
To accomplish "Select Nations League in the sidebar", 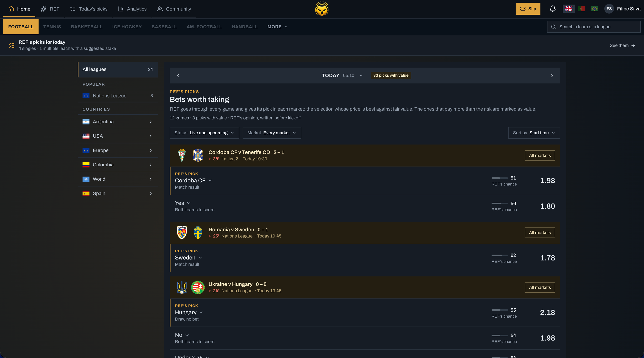I will pyautogui.click(x=117, y=96).
